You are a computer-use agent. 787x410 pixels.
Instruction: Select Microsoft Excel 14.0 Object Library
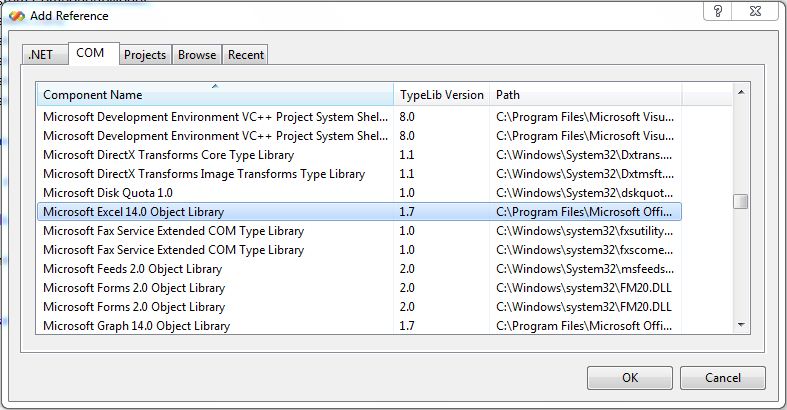(134, 212)
